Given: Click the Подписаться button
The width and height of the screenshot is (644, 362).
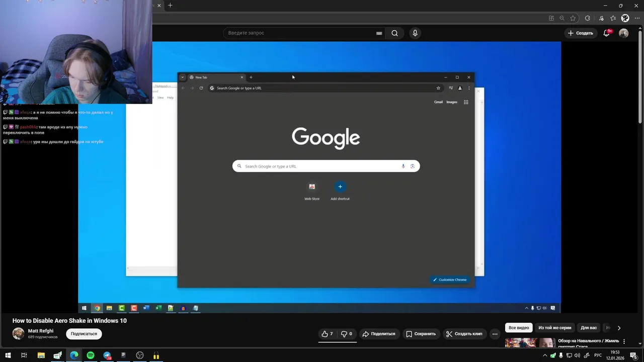Looking at the screenshot, I should tap(84, 334).
